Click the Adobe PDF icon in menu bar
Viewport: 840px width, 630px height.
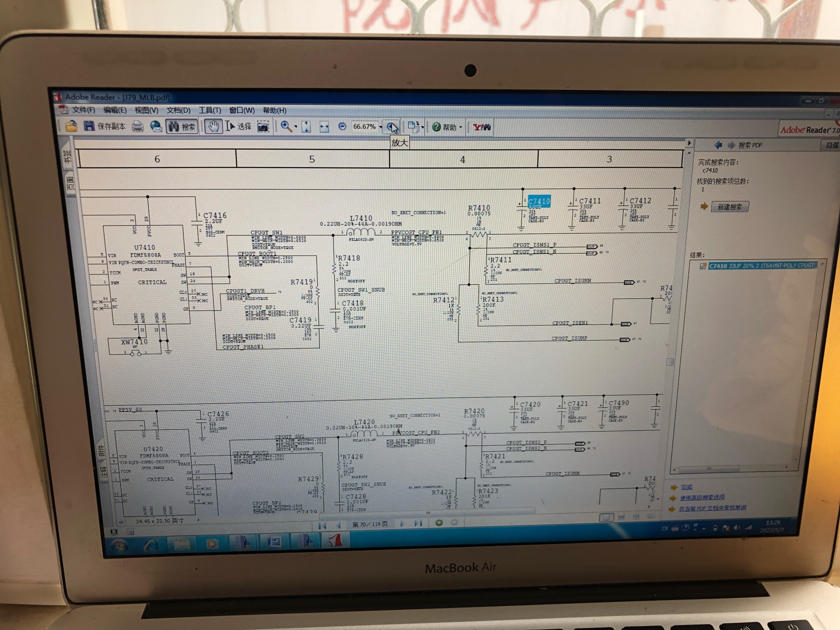(x=63, y=110)
